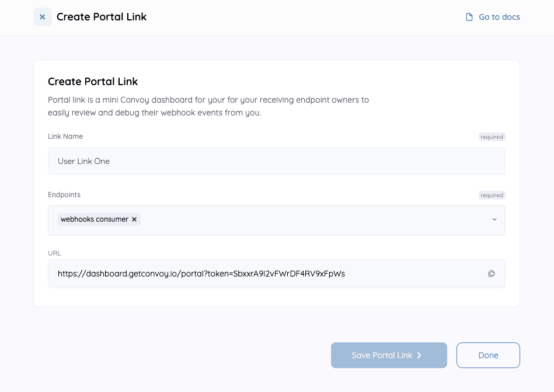Viewport: 554px width, 392px height.
Task: Click the Done button
Action: pos(488,355)
